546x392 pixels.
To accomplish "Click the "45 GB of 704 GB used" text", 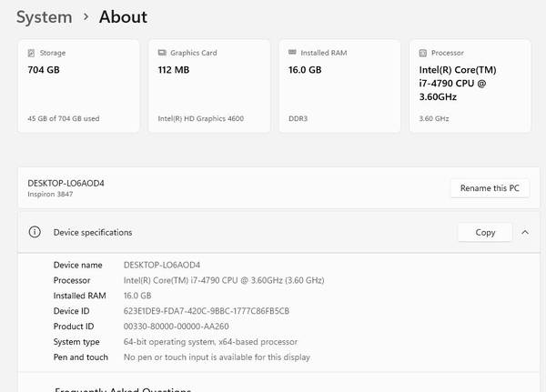I will coord(64,118).
